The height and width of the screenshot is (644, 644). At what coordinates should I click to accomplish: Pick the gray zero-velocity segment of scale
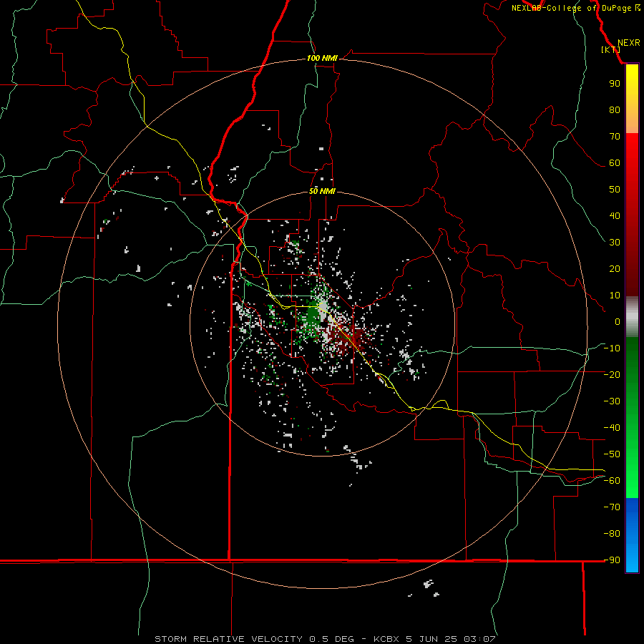click(x=632, y=317)
